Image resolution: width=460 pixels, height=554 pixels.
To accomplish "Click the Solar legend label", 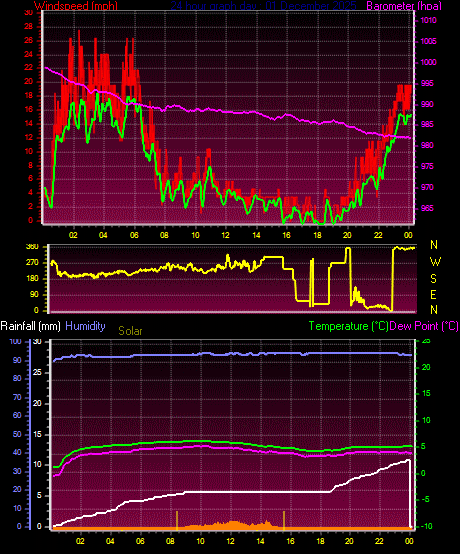I will coord(130,331).
